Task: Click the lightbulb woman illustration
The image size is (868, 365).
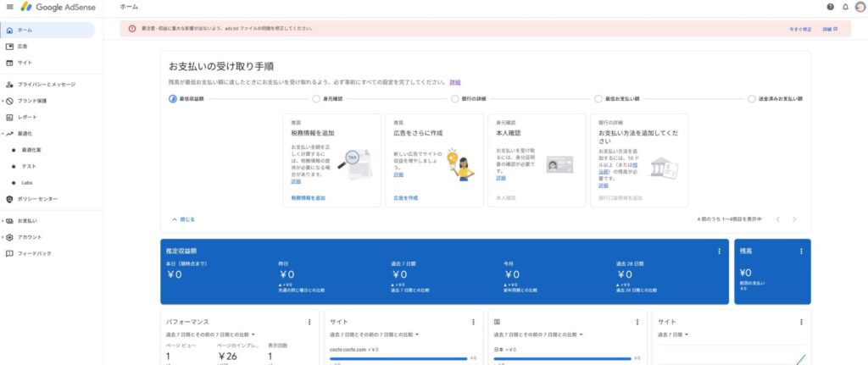Action: [x=460, y=164]
